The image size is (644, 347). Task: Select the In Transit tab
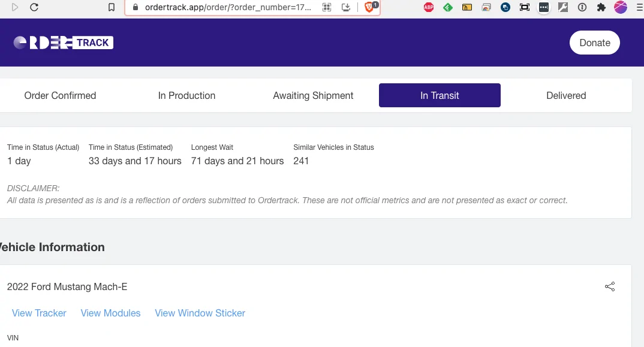(x=440, y=95)
